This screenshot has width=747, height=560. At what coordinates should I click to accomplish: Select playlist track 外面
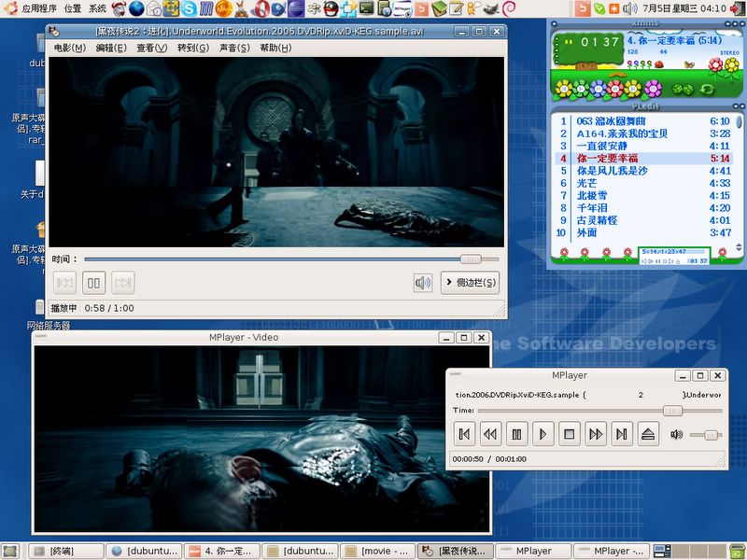(x=643, y=232)
